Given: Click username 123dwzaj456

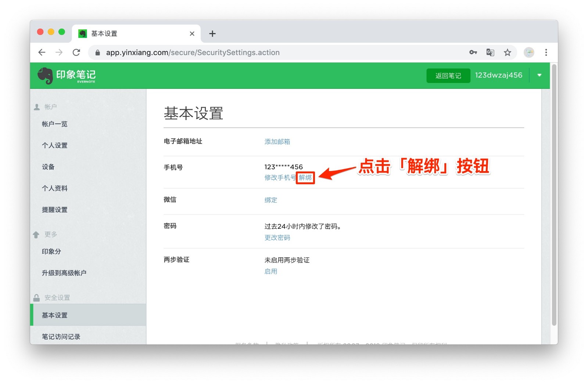Looking at the screenshot, I should tap(498, 75).
